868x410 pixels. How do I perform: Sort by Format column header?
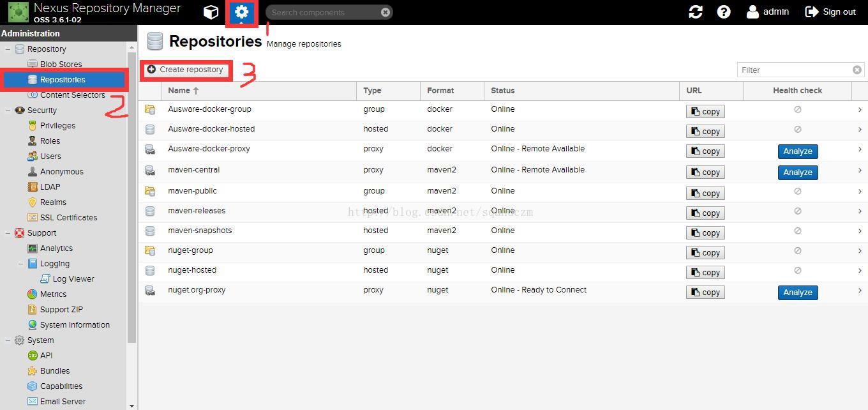(452, 91)
